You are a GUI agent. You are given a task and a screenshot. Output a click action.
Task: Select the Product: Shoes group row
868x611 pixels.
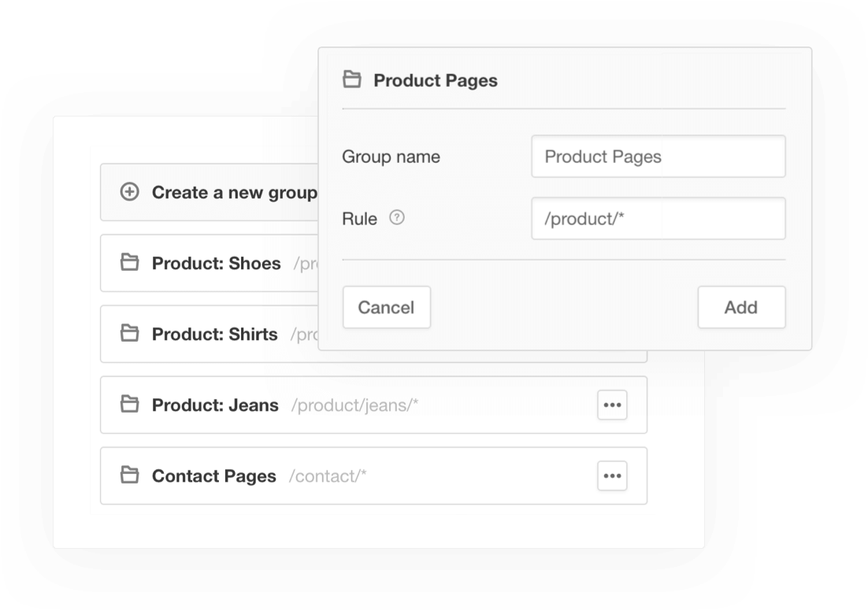point(216,264)
